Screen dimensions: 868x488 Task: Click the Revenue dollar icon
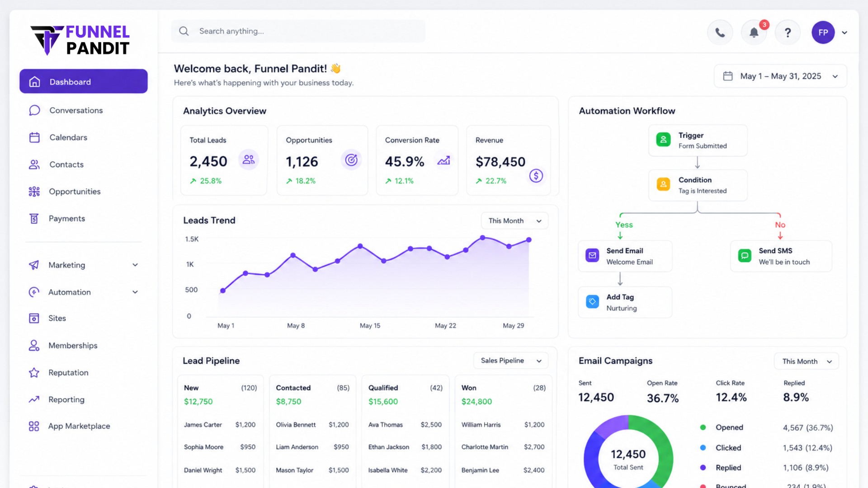point(536,176)
